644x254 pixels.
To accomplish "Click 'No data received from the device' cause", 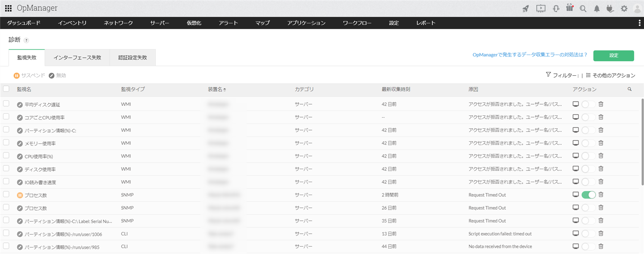I will (500, 247).
